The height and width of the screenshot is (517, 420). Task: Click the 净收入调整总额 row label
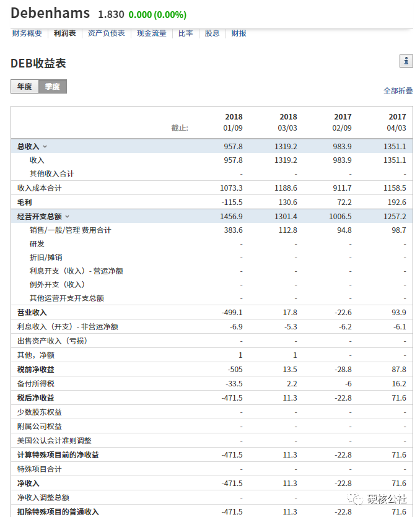click(x=43, y=498)
